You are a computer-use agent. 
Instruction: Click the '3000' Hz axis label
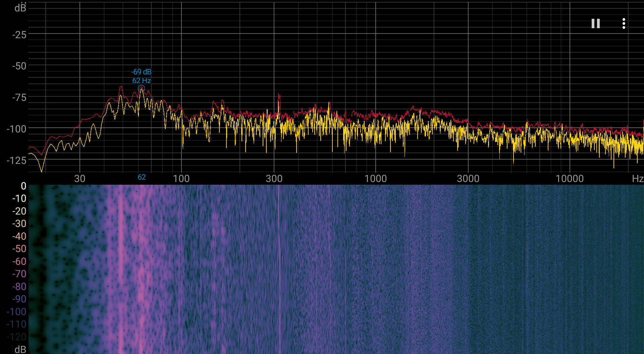coord(468,178)
